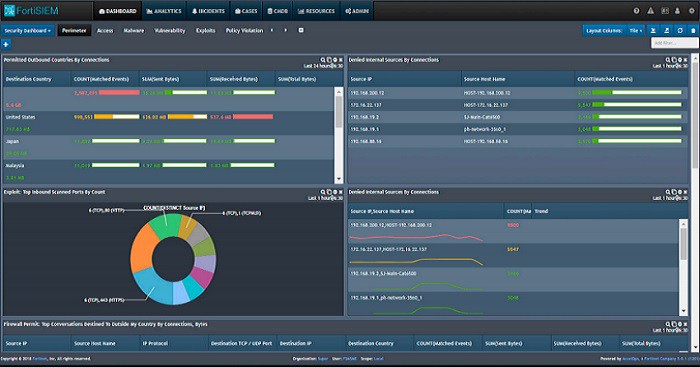
Task: Click the Super organization link in footer
Action: [323, 359]
